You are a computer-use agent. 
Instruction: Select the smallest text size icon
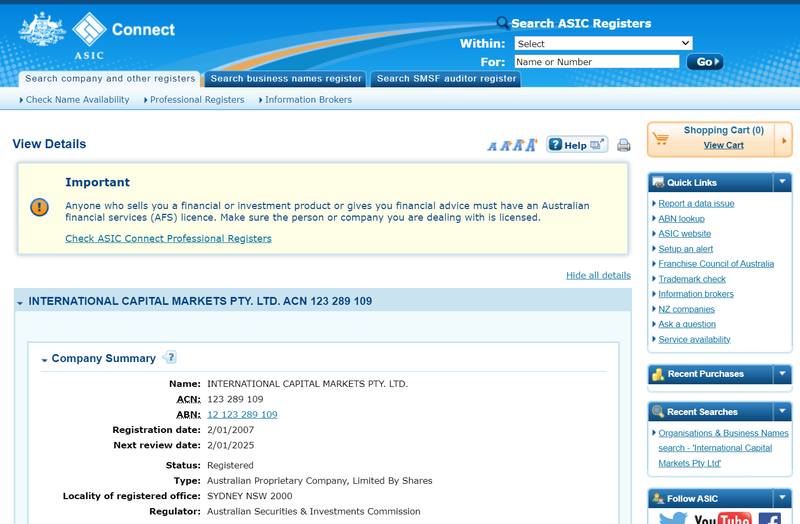click(492, 147)
